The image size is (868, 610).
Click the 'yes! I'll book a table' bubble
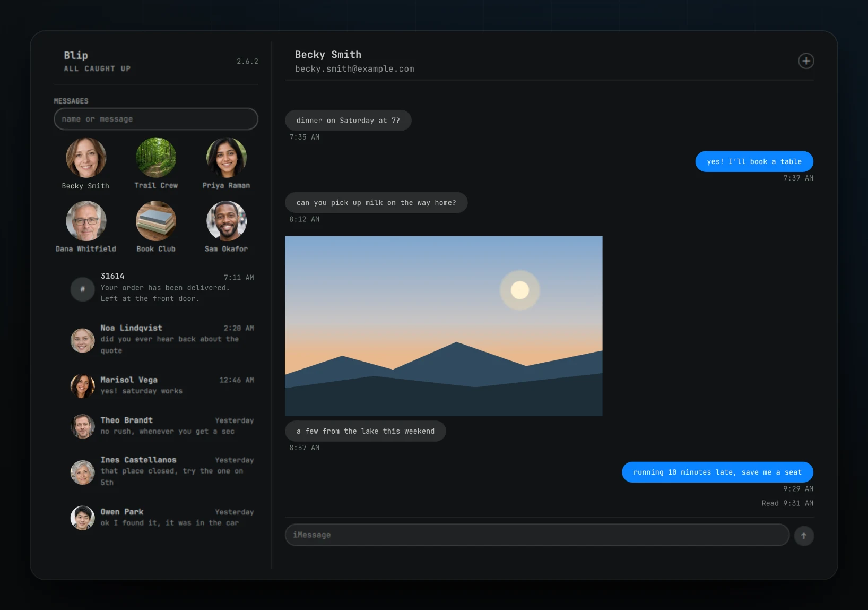tap(754, 161)
